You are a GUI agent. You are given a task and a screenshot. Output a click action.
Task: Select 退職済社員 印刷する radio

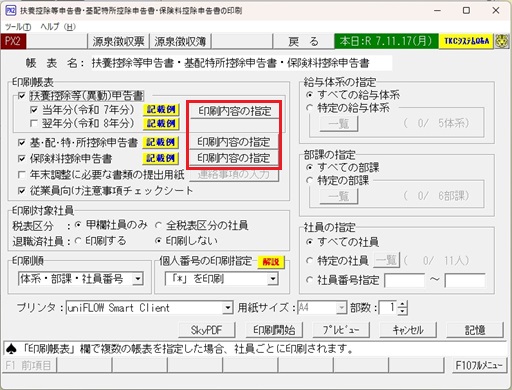pos(78,241)
